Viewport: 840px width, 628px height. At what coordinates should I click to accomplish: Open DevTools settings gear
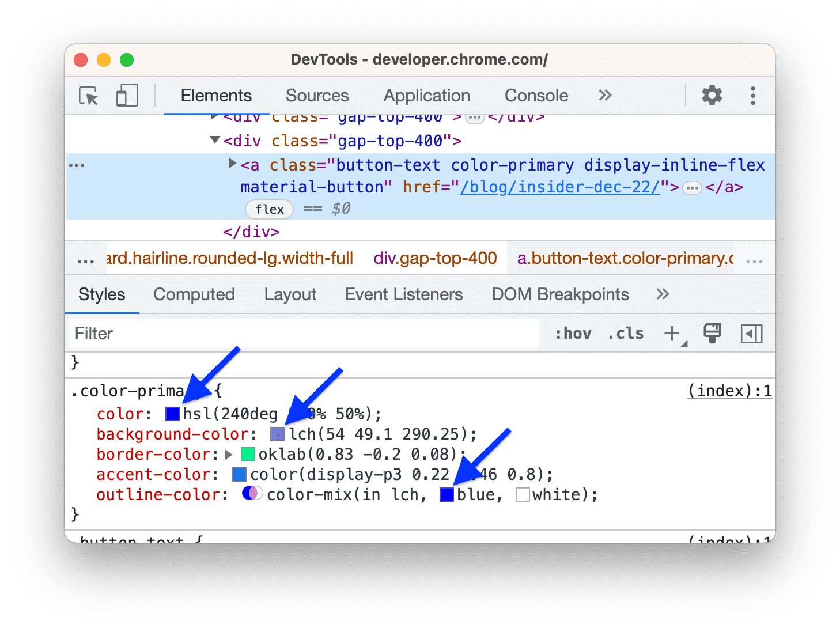[x=712, y=96]
